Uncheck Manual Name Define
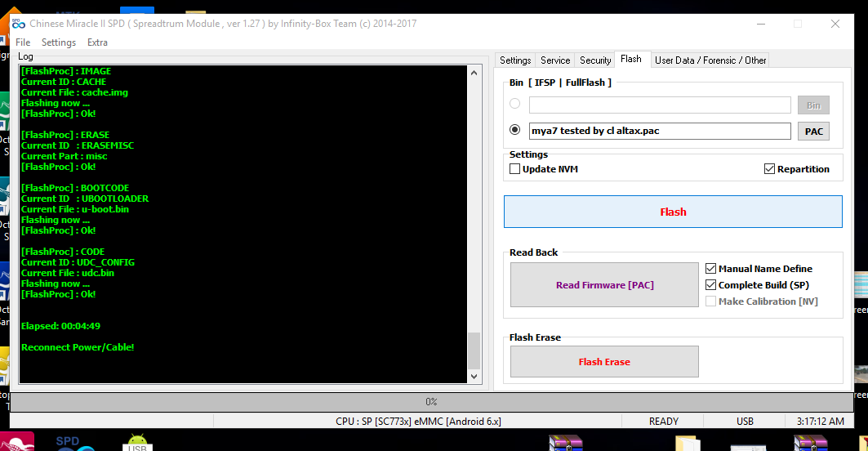 (710, 269)
